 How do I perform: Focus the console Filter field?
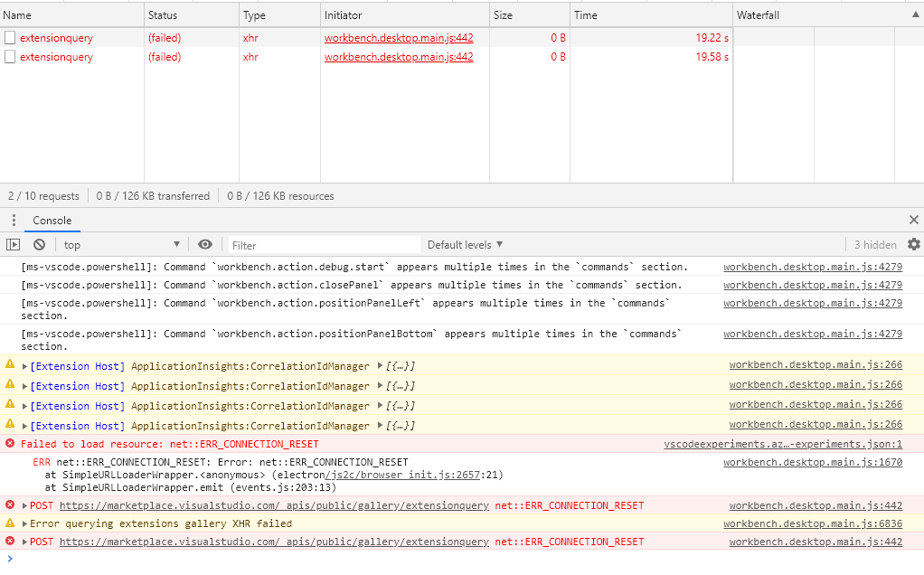(x=324, y=245)
